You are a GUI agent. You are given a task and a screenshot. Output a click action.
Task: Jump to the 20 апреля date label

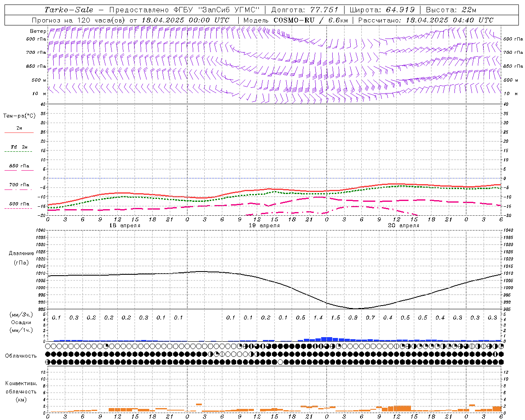(404, 226)
